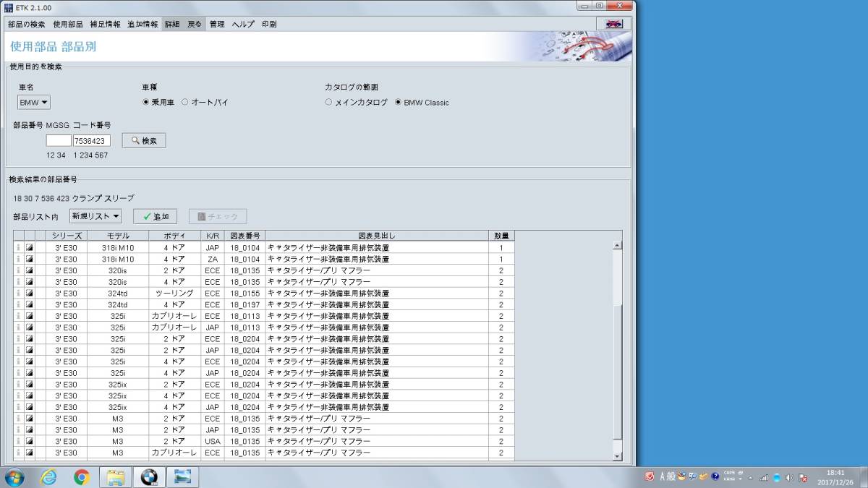
Task: Open 管理 menu
Action: (217, 24)
